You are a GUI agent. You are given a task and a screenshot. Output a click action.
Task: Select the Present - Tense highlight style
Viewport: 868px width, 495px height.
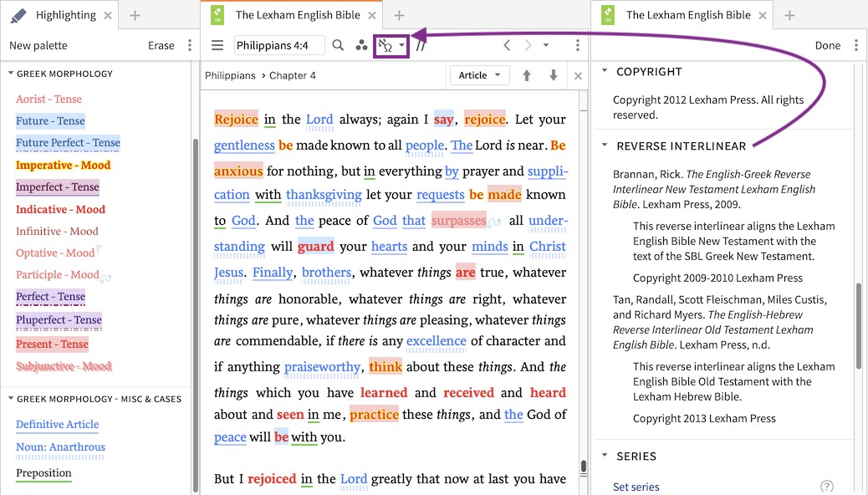coord(52,344)
